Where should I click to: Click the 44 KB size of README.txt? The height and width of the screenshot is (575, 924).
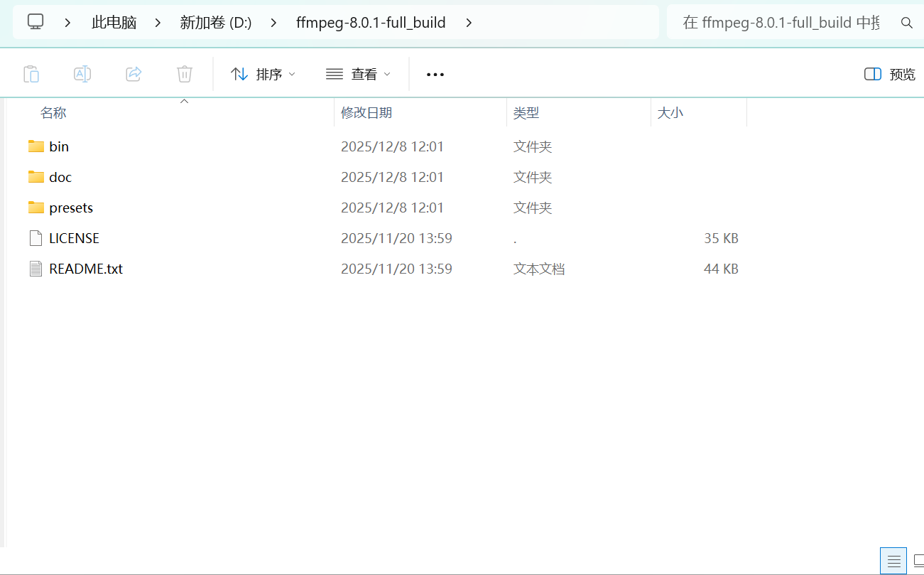[721, 269]
